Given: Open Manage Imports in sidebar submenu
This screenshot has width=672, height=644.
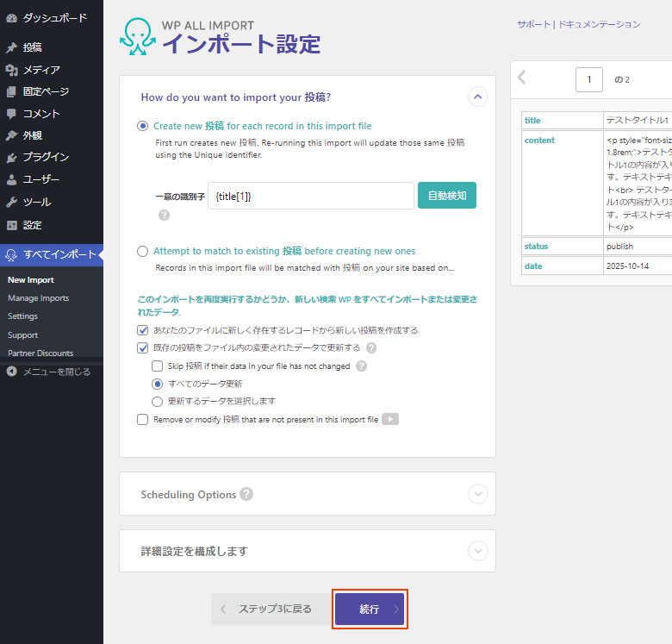Looking at the screenshot, I should pos(38,298).
